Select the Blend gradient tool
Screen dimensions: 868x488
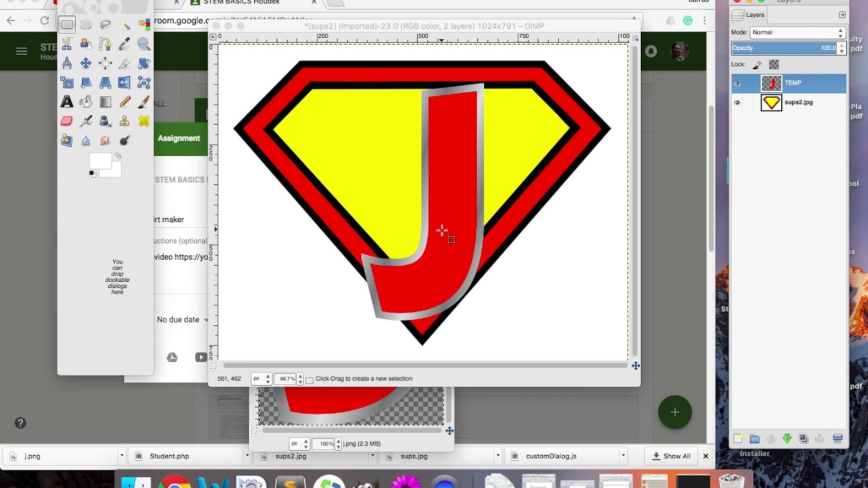pyautogui.click(x=105, y=102)
